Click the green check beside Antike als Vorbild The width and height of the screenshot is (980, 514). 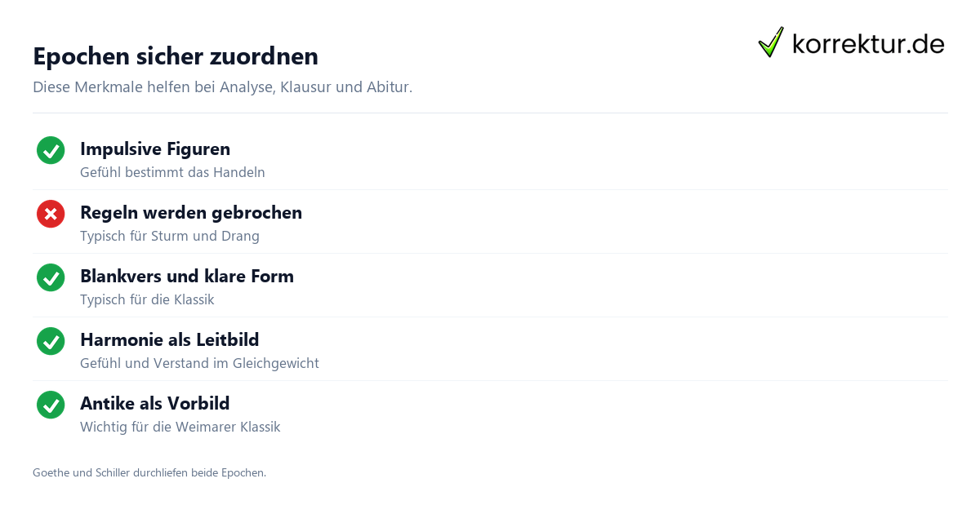pyautogui.click(x=51, y=405)
